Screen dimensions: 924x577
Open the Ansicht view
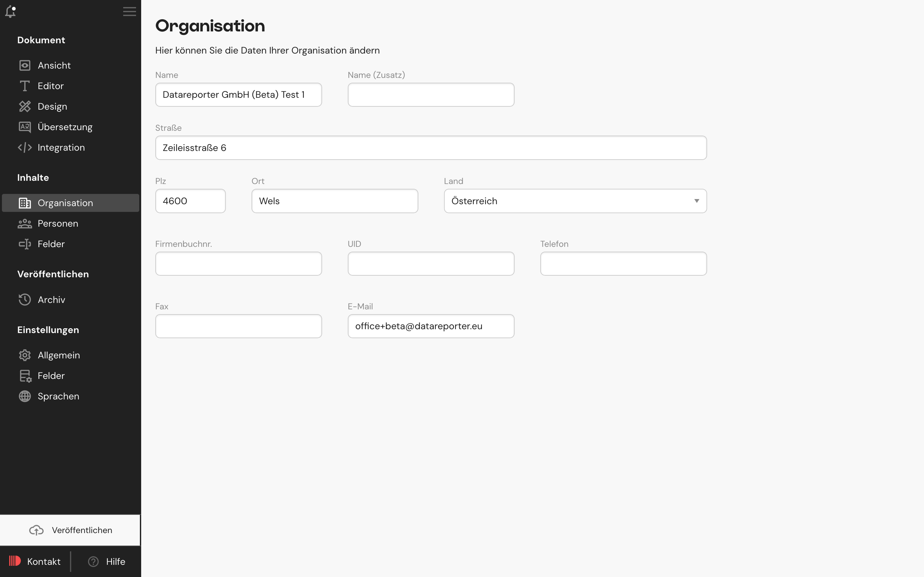[54, 65]
